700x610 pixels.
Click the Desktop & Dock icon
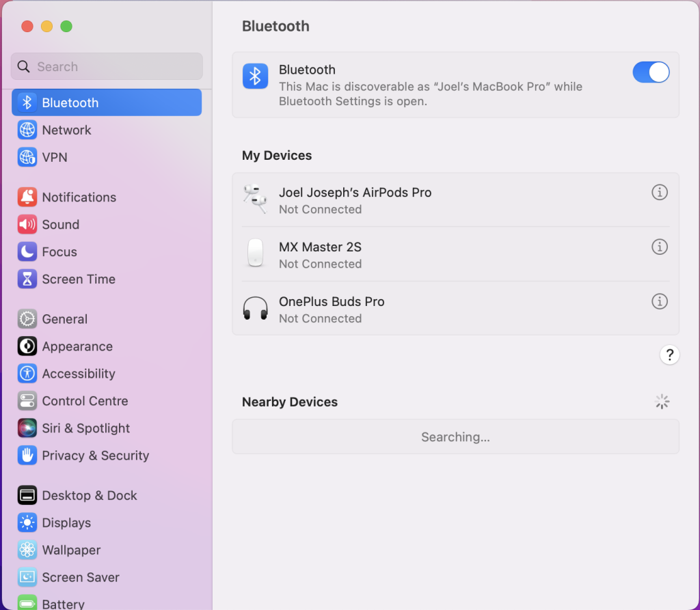27,495
